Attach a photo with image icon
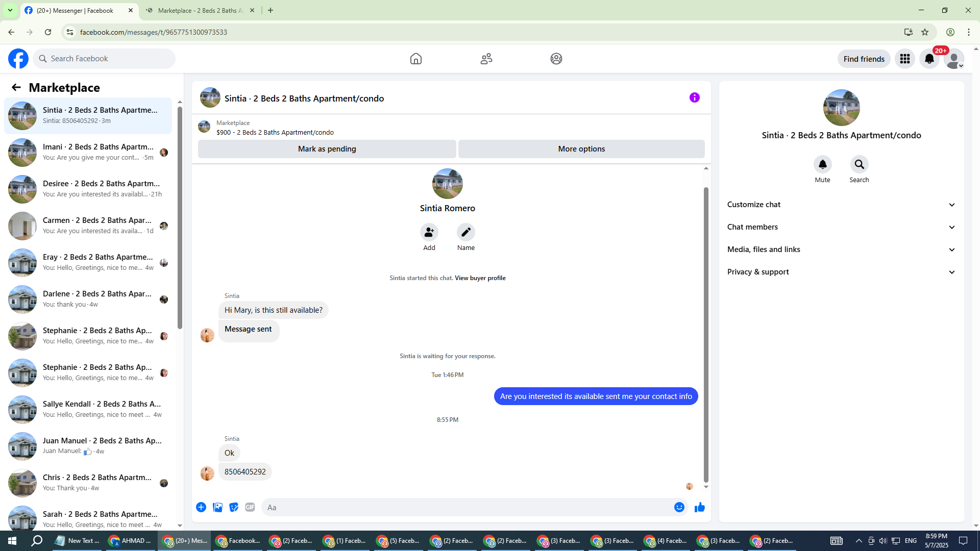The width and height of the screenshot is (980, 551). (217, 507)
